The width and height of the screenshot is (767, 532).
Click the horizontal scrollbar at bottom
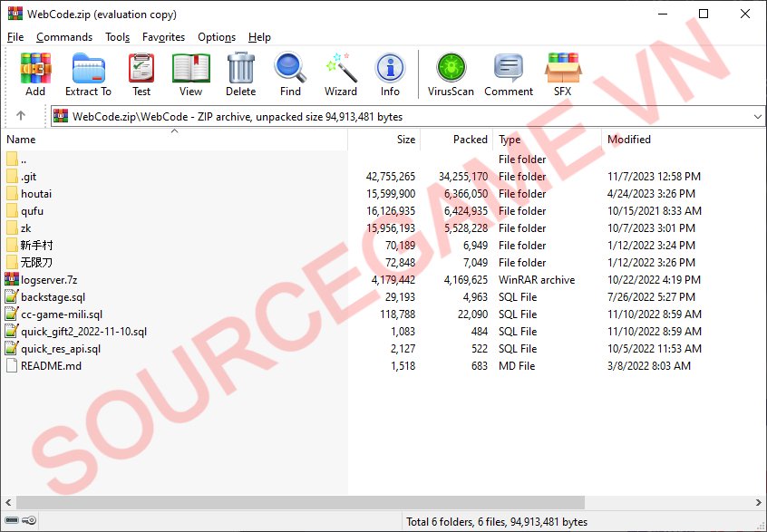363,502
